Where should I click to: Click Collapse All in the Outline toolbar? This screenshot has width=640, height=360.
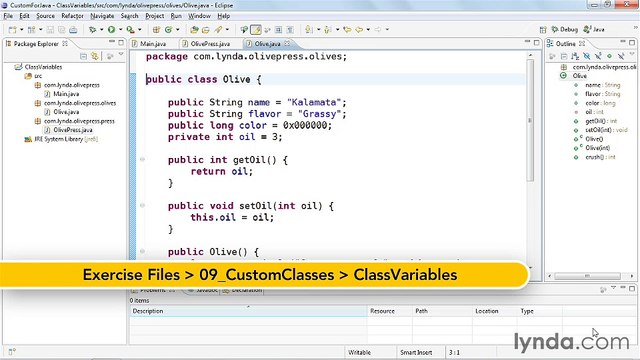[x=564, y=56]
